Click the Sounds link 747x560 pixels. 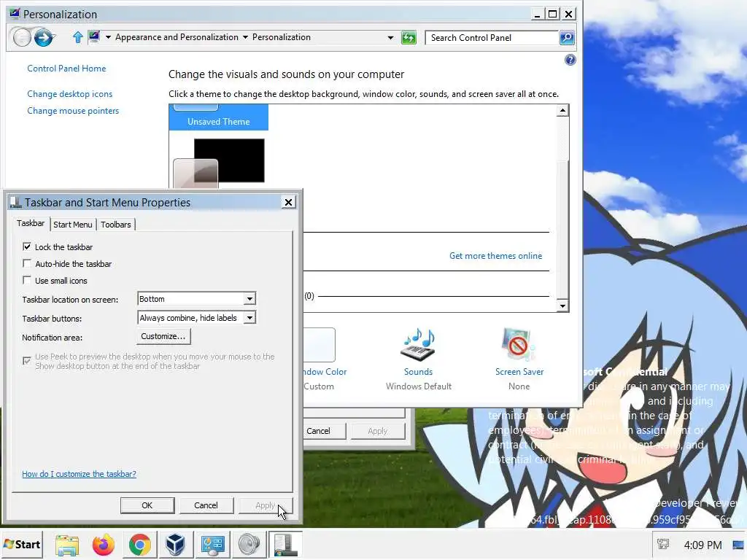click(x=418, y=372)
